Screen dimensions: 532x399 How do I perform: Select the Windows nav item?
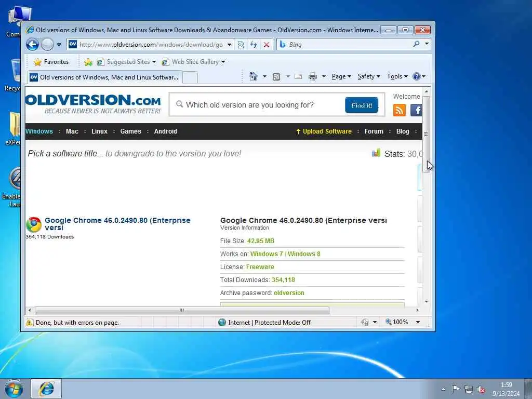point(39,131)
